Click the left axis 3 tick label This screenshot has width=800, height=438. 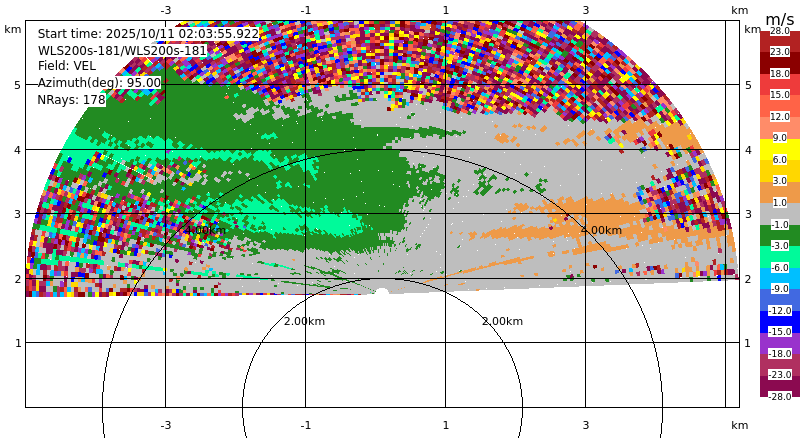tap(18, 214)
